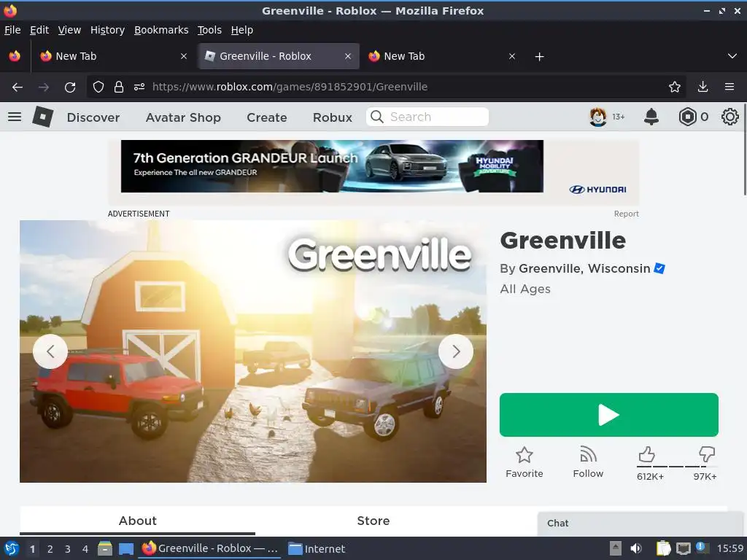
Task: Open Roblox settings gear
Action: (729, 117)
